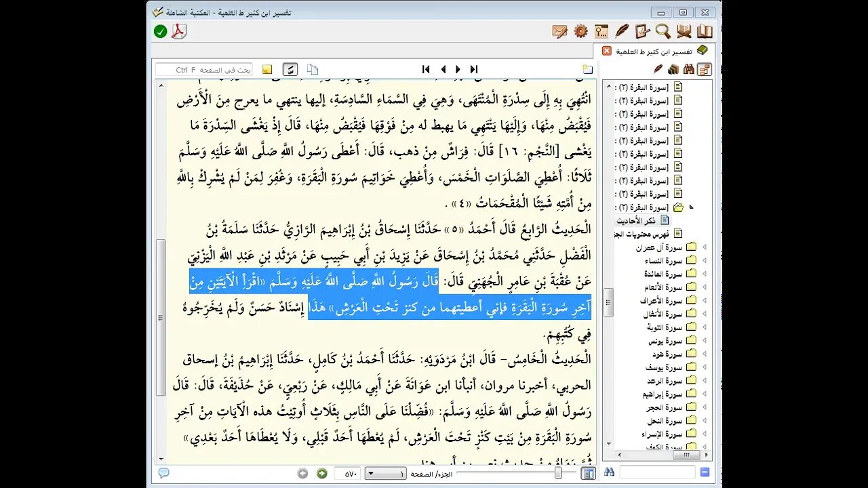Screen dimensions: 868x488
Task: Select سورة إبراهيم in the tree
Action: (663, 394)
